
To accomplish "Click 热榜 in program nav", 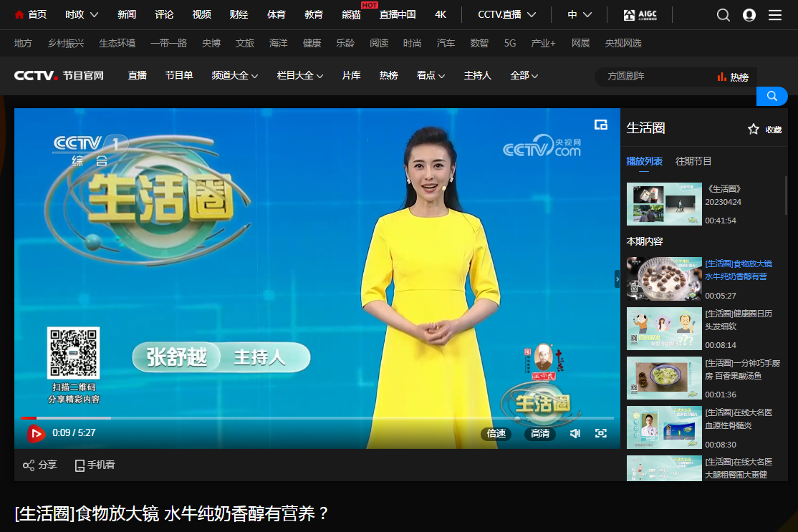I will click(x=388, y=76).
